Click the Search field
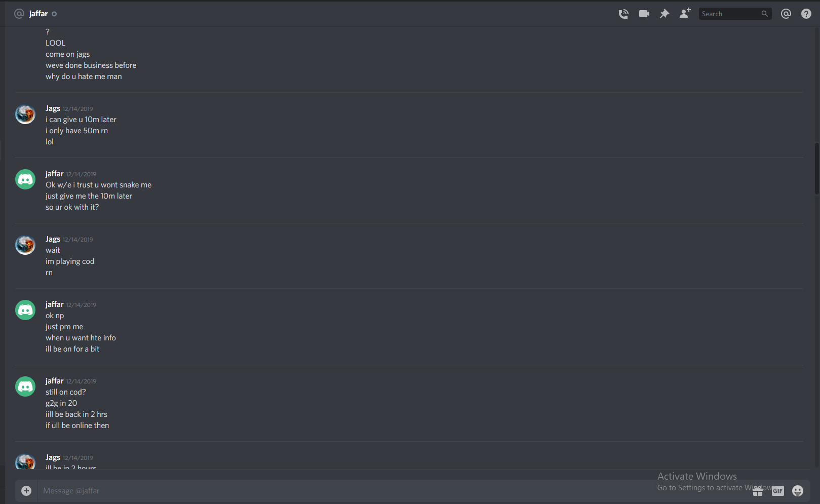Image resolution: width=820 pixels, height=504 pixels. coord(729,14)
